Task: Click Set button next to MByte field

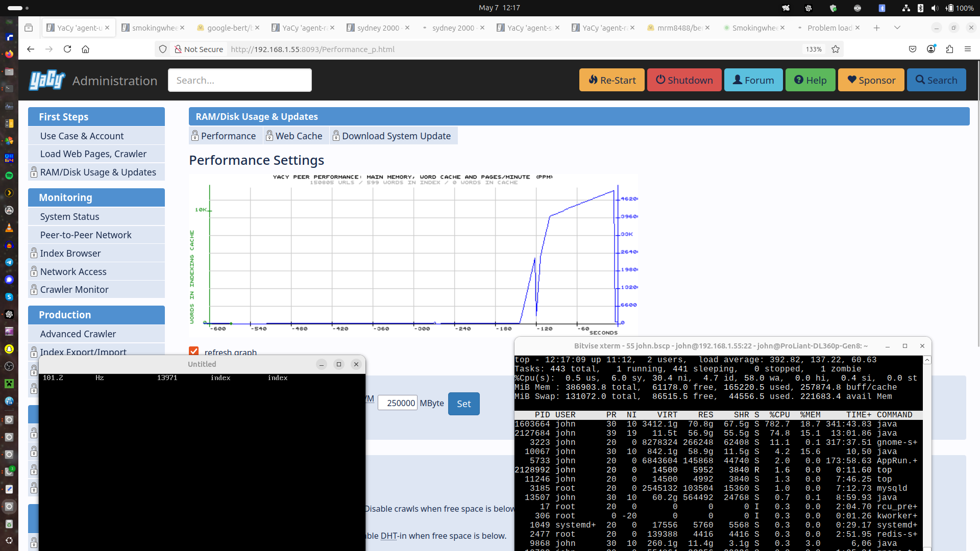Action: [x=463, y=404]
